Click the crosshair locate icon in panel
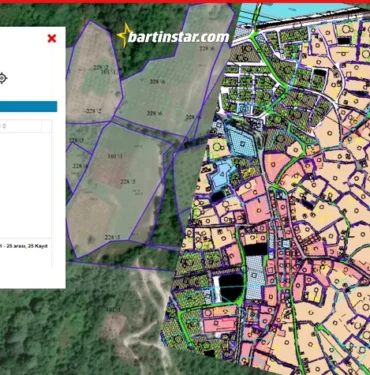 (3, 78)
